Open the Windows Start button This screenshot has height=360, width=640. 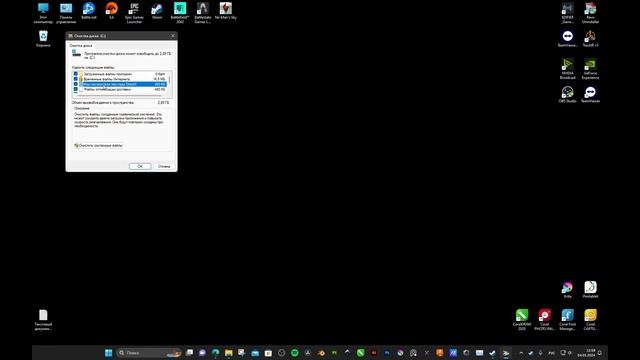(x=109, y=353)
